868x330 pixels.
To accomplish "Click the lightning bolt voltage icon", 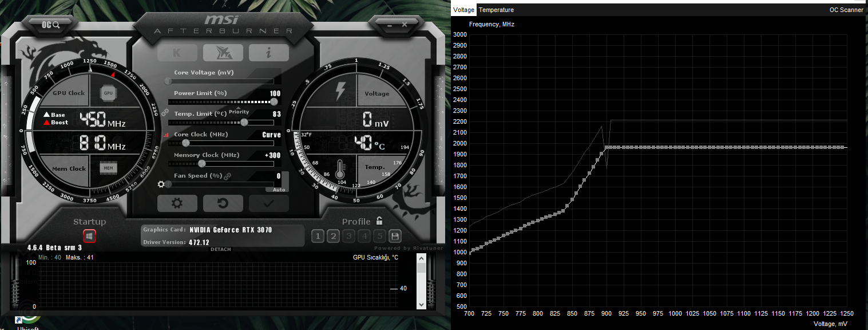I will click(340, 92).
